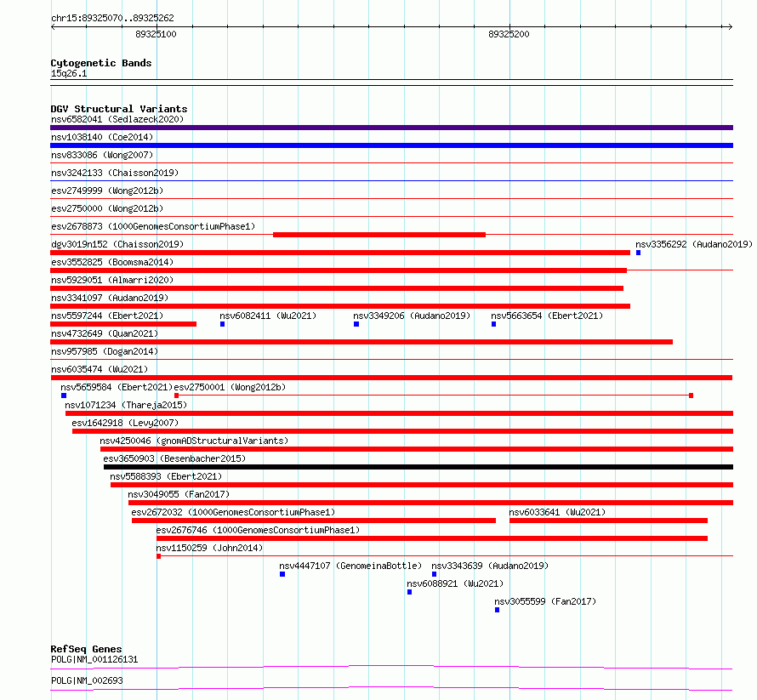Click the blue nsv1038140 variant bar
This screenshot has width=757, height=700.
pyautogui.click(x=391, y=145)
